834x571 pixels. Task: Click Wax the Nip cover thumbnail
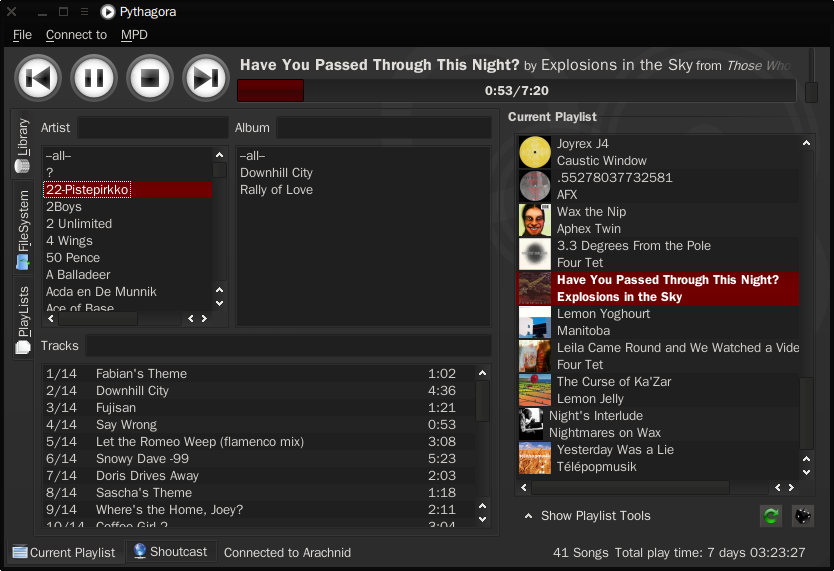535,220
